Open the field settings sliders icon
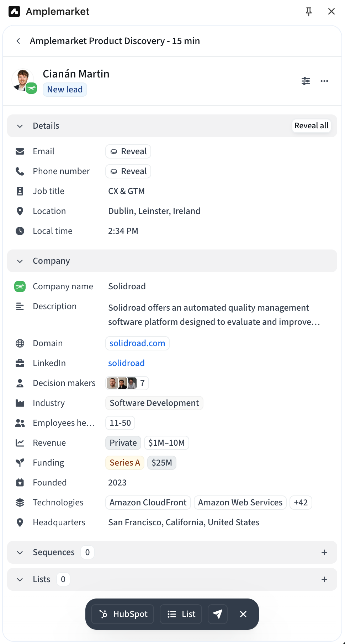The height and width of the screenshot is (644, 345). (x=306, y=81)
